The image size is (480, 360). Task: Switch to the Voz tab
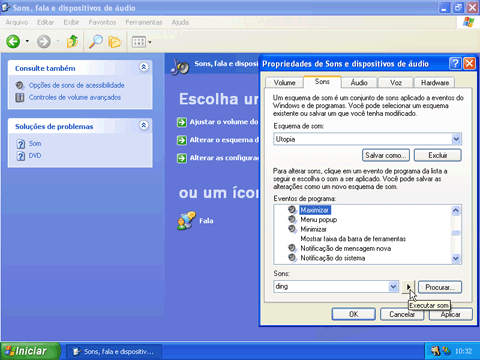[x=396, y=83]
